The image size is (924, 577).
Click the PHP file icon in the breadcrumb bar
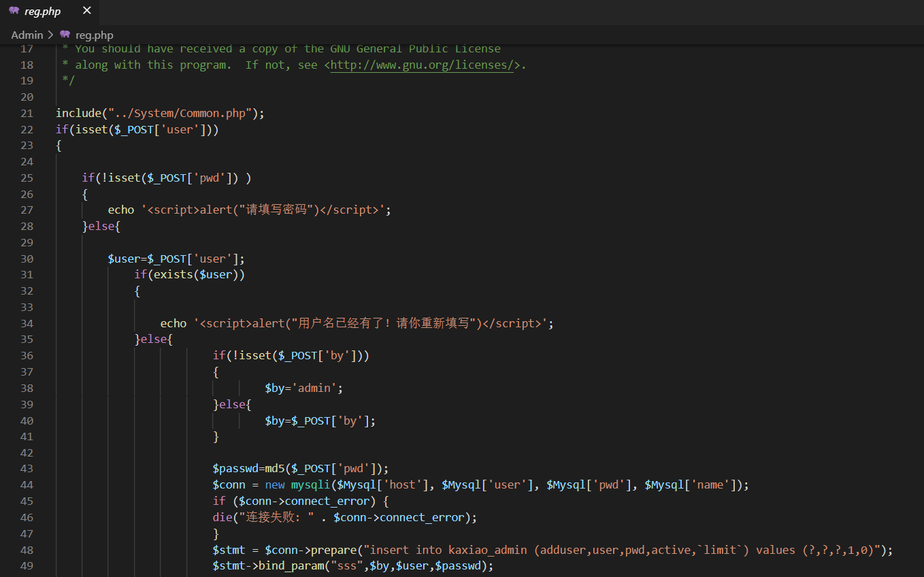(64, 35)
